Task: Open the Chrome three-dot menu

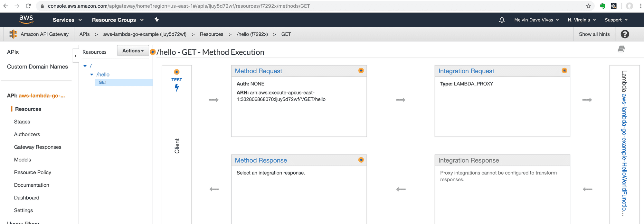Action: coord(640,6)
